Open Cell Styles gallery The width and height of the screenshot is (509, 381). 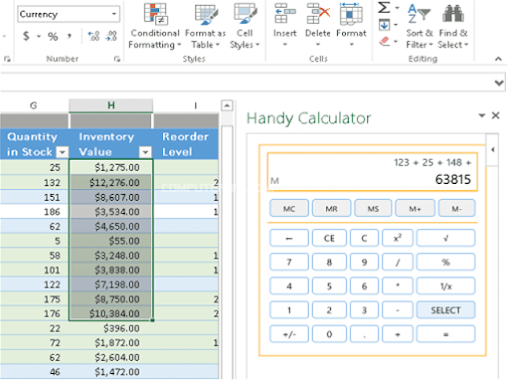point(245,26)
